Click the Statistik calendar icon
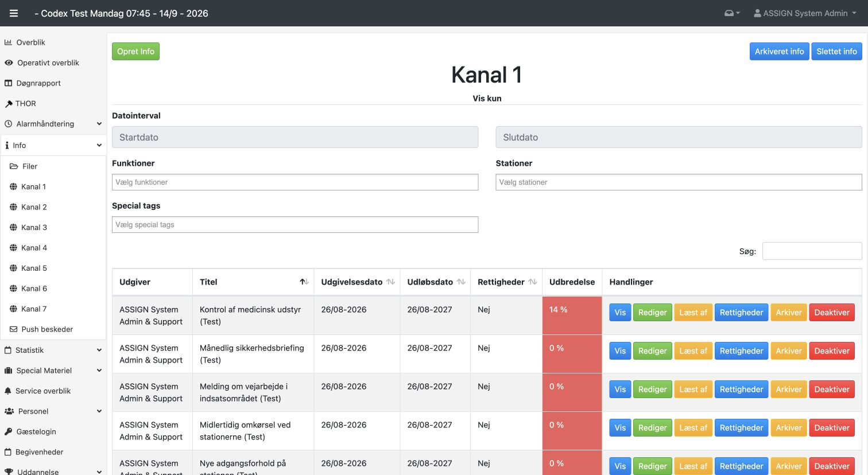 (8, 350)
